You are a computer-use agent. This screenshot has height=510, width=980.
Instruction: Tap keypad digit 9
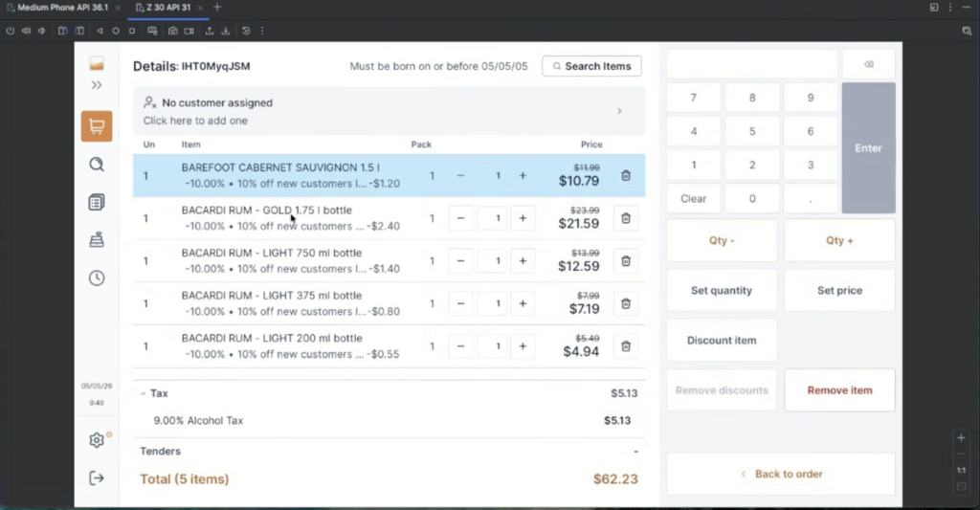[x=811, y=98]
